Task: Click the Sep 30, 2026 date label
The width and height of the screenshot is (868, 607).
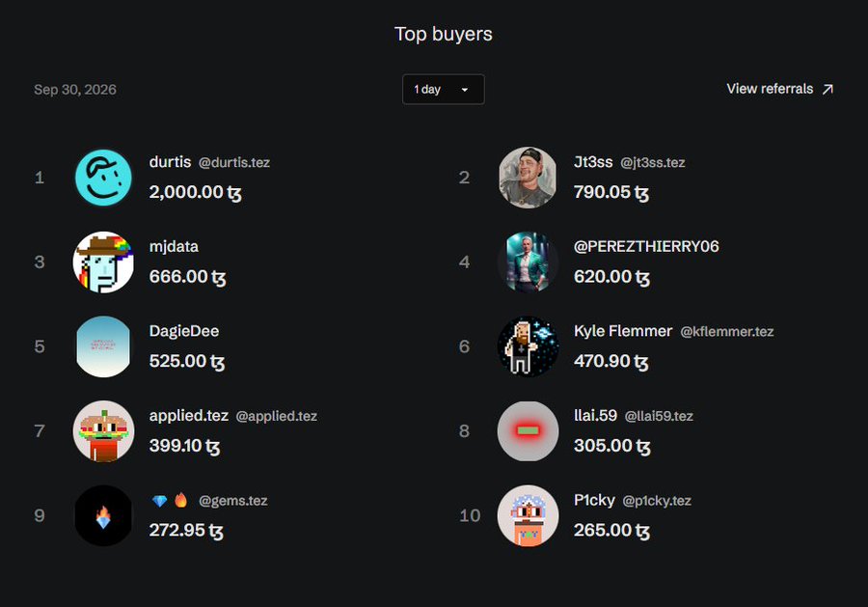Action: [x=75, y=90]
